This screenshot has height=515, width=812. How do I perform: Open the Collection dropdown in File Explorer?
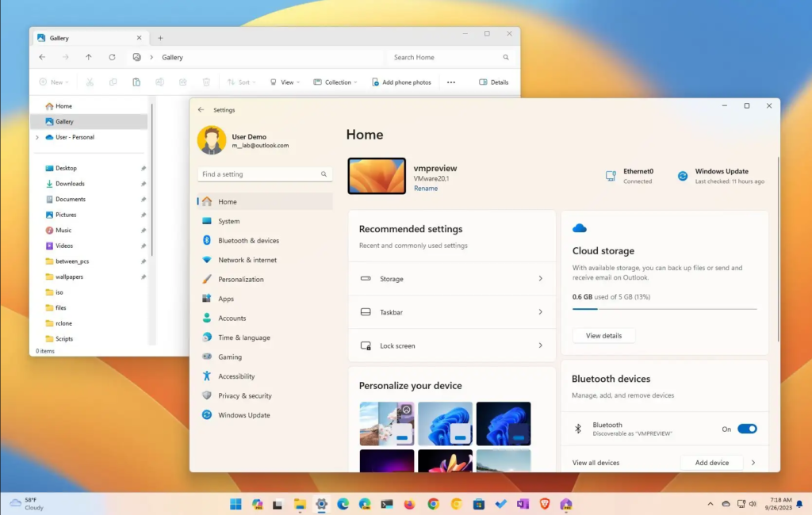click(335, 82)
